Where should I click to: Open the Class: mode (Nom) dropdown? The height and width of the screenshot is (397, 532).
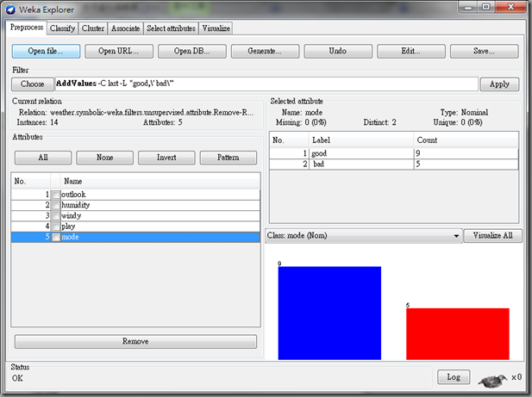tap(363, 235)
